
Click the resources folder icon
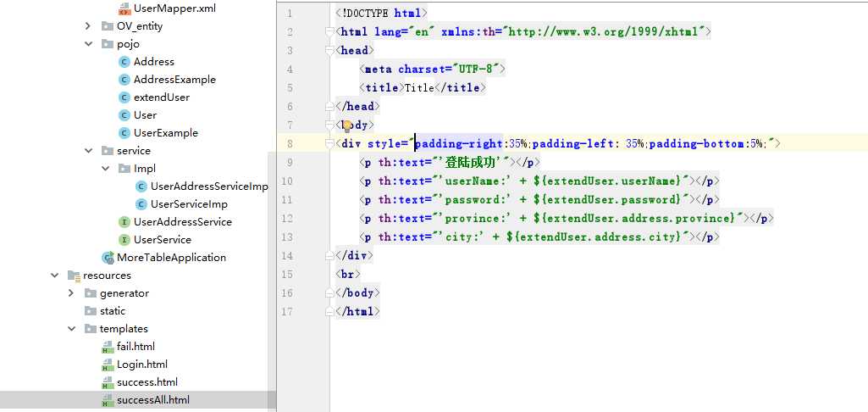pos(74,276)
